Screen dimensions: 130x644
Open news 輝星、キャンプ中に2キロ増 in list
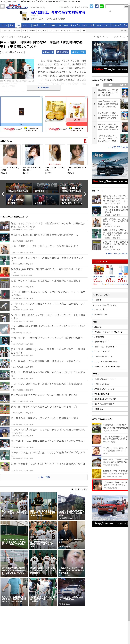(x=48, y=225)
